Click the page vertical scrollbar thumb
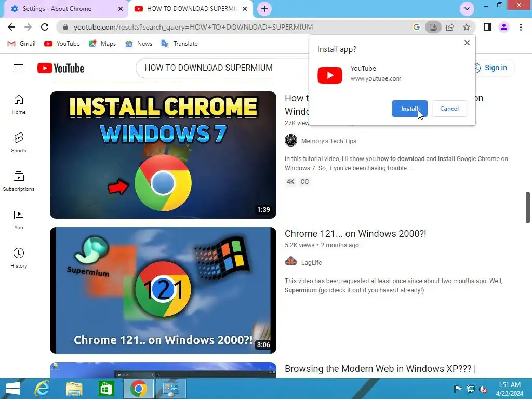 click(x=528, y=208)
